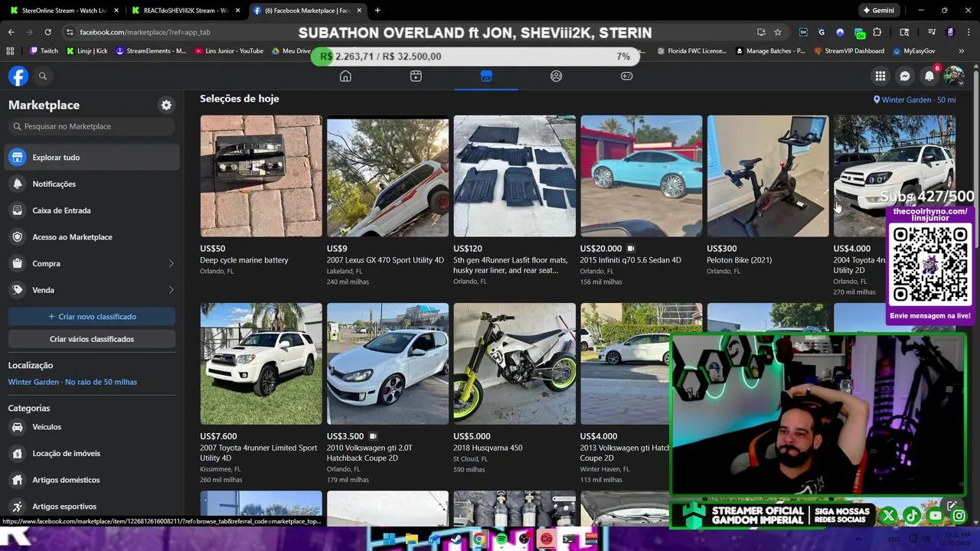Click the install app icon in address bar
Viewport: 980px width, 551px height.
coord(761,32)
